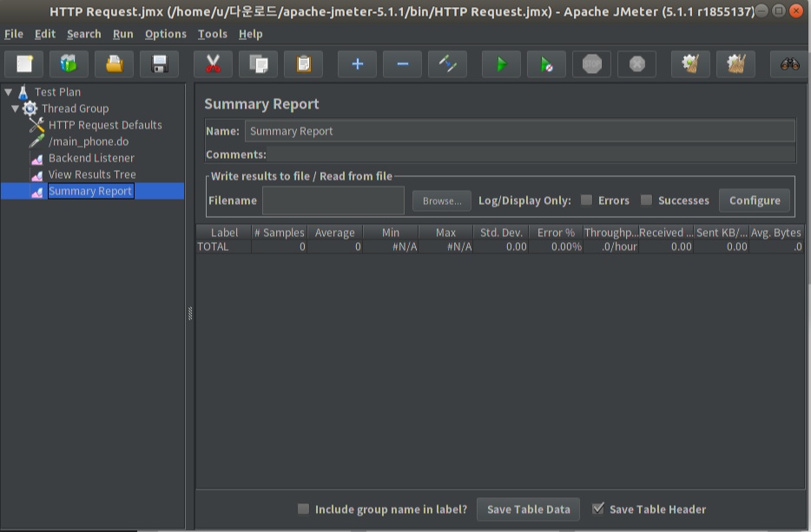This screenshot has height=532, width=811.
Task: Open the Help menu
Action: (250, 34)
